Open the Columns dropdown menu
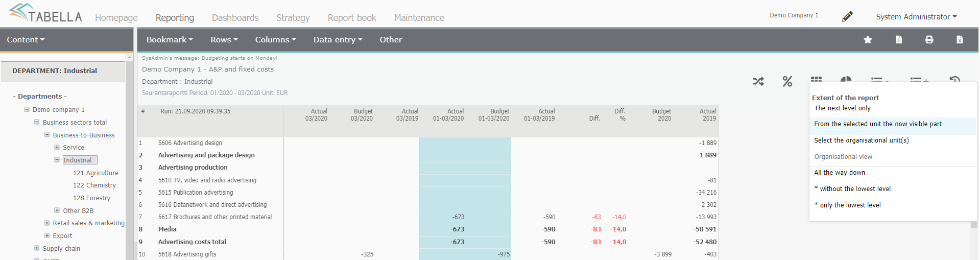The height and width of the screenshot is (260, 980). 275,40
